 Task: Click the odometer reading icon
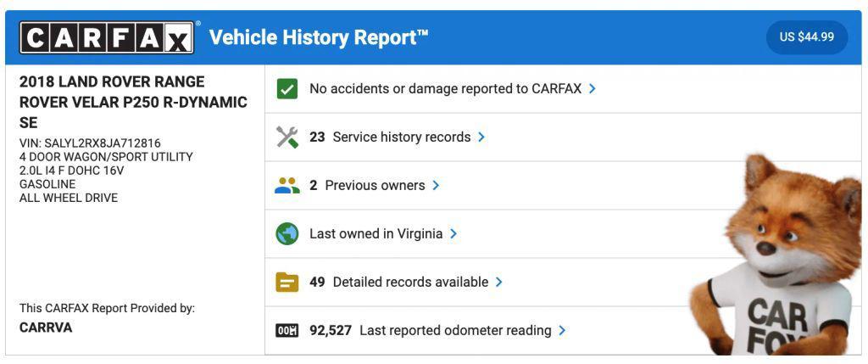tap(287, 330)
